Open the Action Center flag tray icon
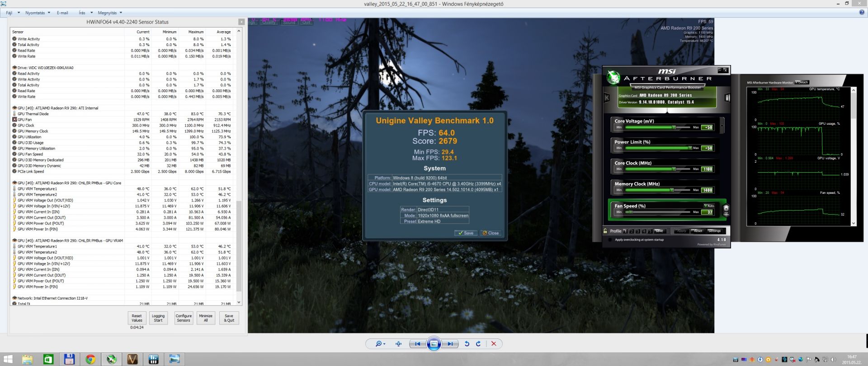The image size is (868, 366). click(809, 360)
